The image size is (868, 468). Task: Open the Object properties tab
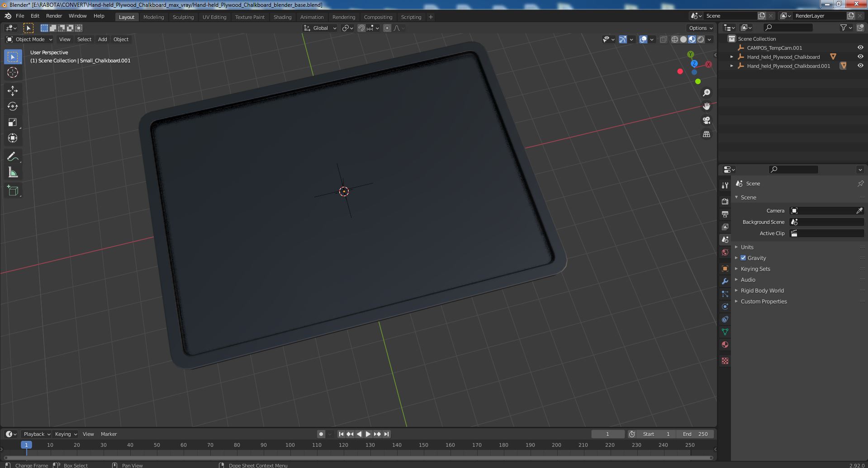tap(725, 269)
